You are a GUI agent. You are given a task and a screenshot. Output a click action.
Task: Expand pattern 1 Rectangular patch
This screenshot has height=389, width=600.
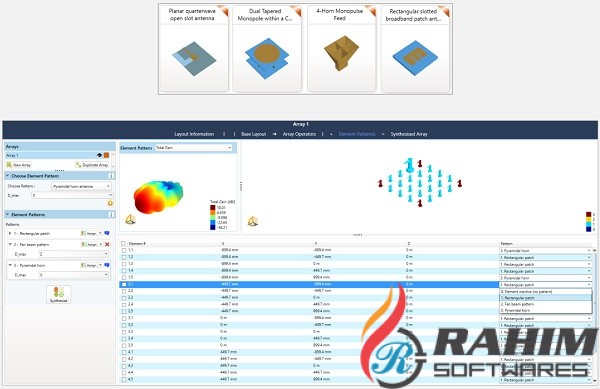(10, 233)
